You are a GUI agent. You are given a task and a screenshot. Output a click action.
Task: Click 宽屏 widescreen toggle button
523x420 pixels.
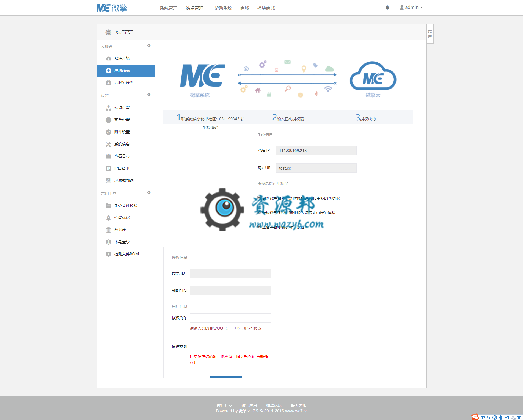430,34
